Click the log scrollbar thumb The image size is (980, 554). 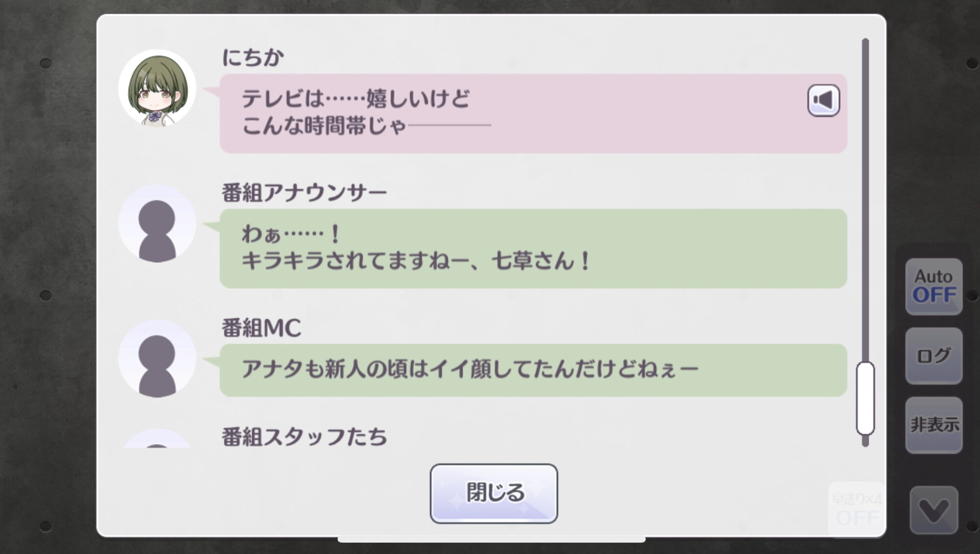coord(865,398)
